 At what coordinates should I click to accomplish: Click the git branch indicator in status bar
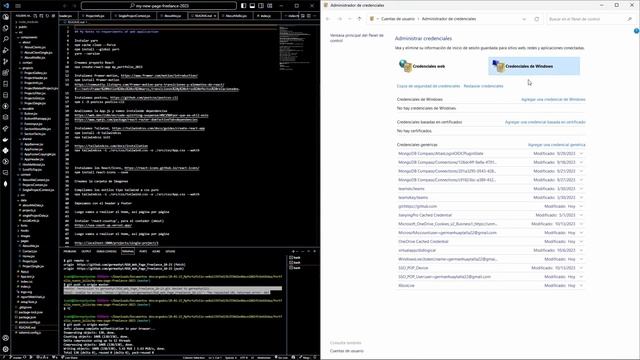[x=17, y=358]
